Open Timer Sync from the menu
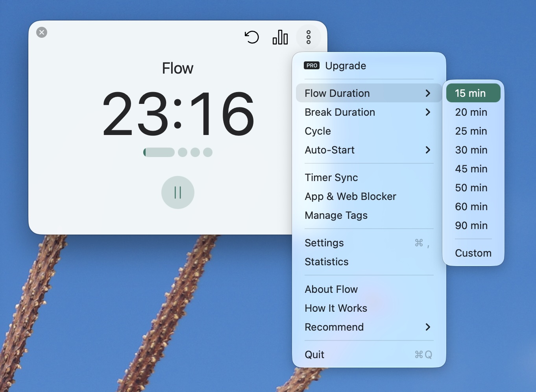This screenshot has height=392, width=536. point(369,178)
